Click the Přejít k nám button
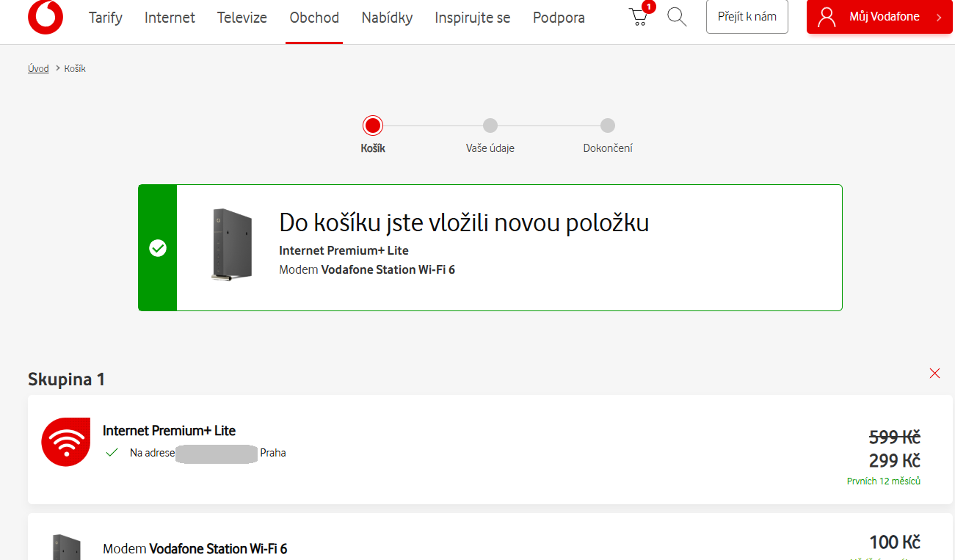 pos(747,17)
